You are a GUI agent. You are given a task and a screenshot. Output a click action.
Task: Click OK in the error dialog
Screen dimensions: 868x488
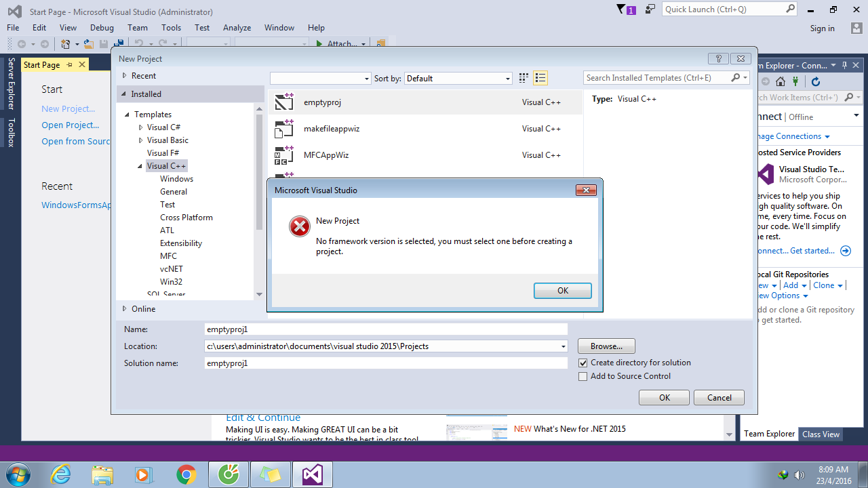(x=562, y=290)
